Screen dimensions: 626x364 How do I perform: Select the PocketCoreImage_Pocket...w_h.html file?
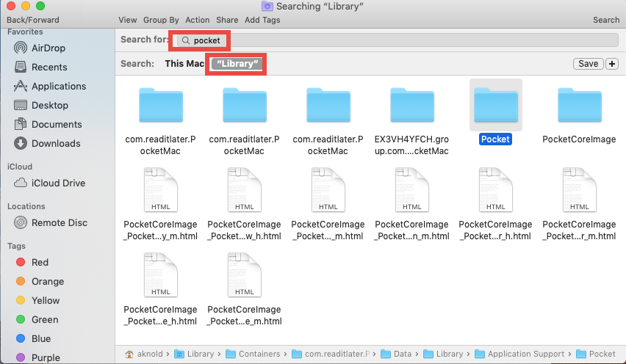coord(245,204)
